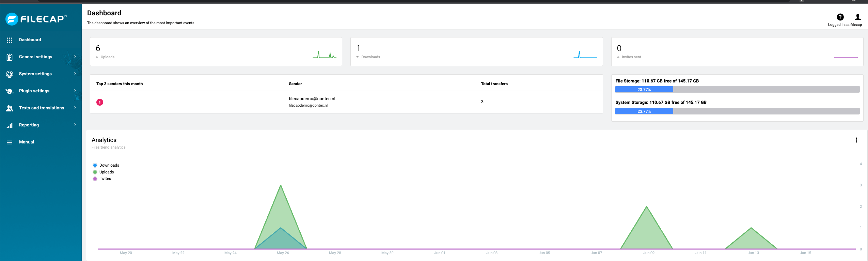This screenshot has width=868, height=261.
Task: Click the Downloads sparkline chart
Action: pyautogui.click(x=585, y=55)
